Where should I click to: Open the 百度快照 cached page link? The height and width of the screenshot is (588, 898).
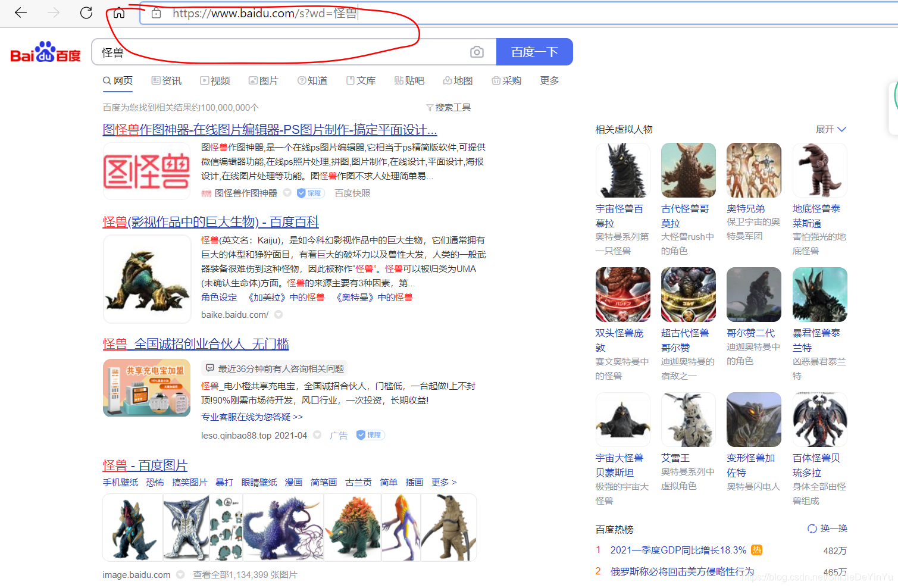coord(352,193)
